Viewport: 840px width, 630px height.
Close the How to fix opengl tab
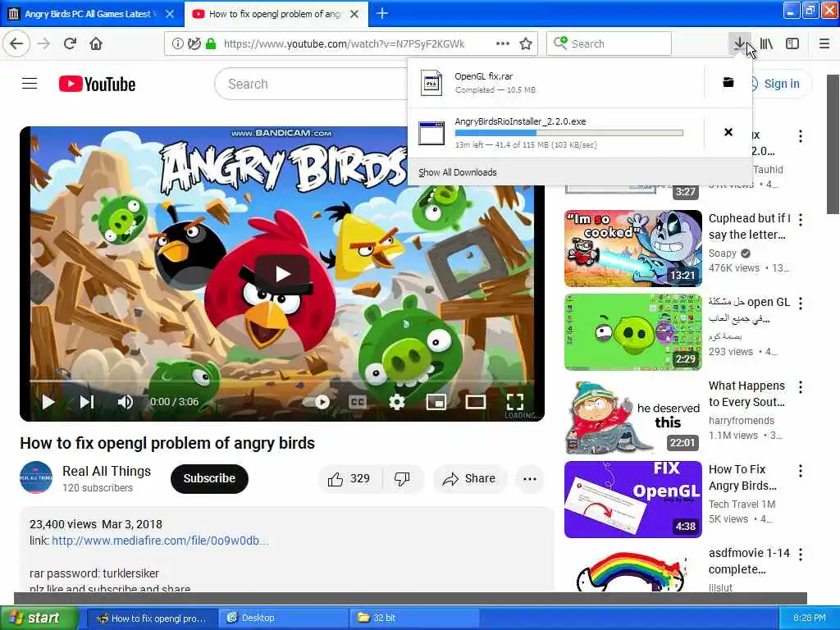tap(354, 14)
